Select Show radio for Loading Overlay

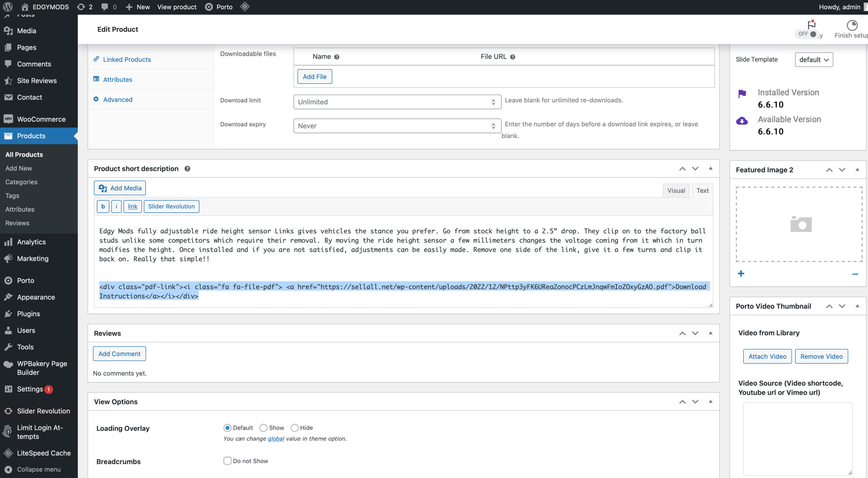(263, 428)
